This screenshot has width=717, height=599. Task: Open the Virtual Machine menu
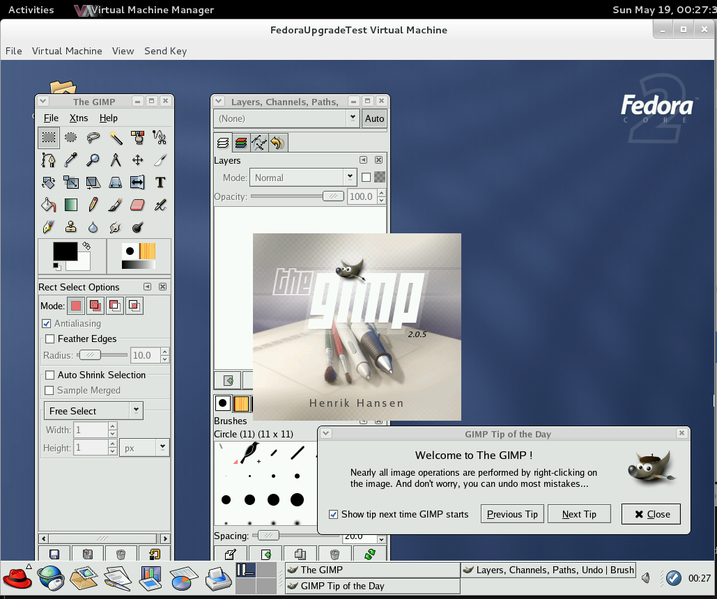pos(67,51)
